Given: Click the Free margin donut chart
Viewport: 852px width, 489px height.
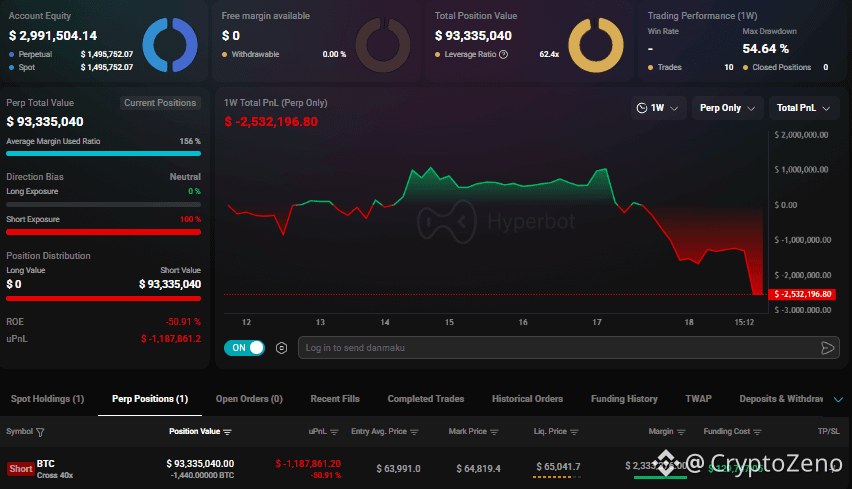Looking at the screenshot, I should (x=383, y=45).
